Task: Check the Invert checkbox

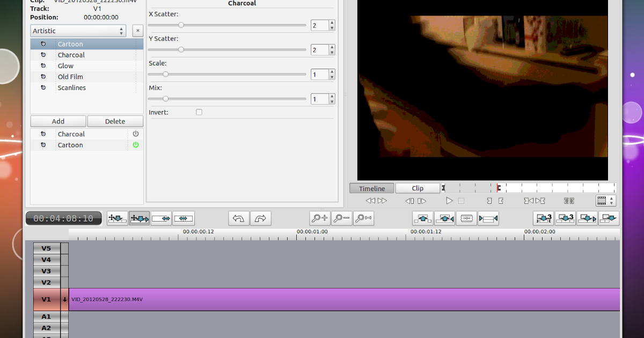Action: [199, 112]
